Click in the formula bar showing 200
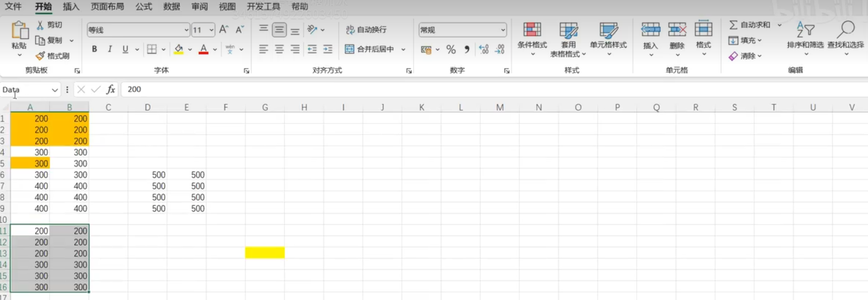 (494, 89)
